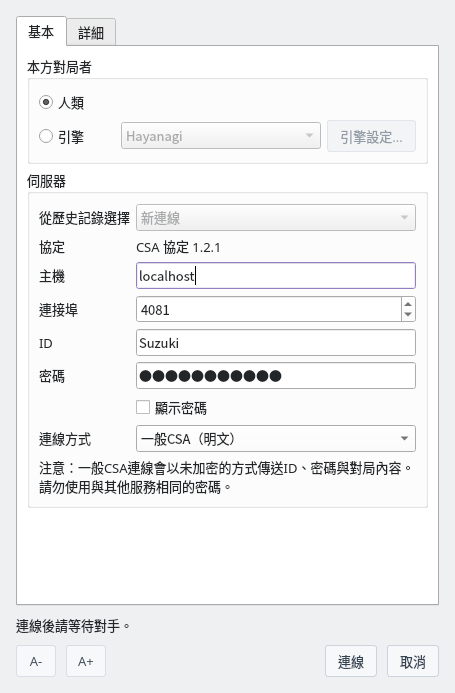Image resolution: width=455 pixels, height=693 pixels.
Task: Open the 連線方式 dropdown
Action: (x=275, y=438)
